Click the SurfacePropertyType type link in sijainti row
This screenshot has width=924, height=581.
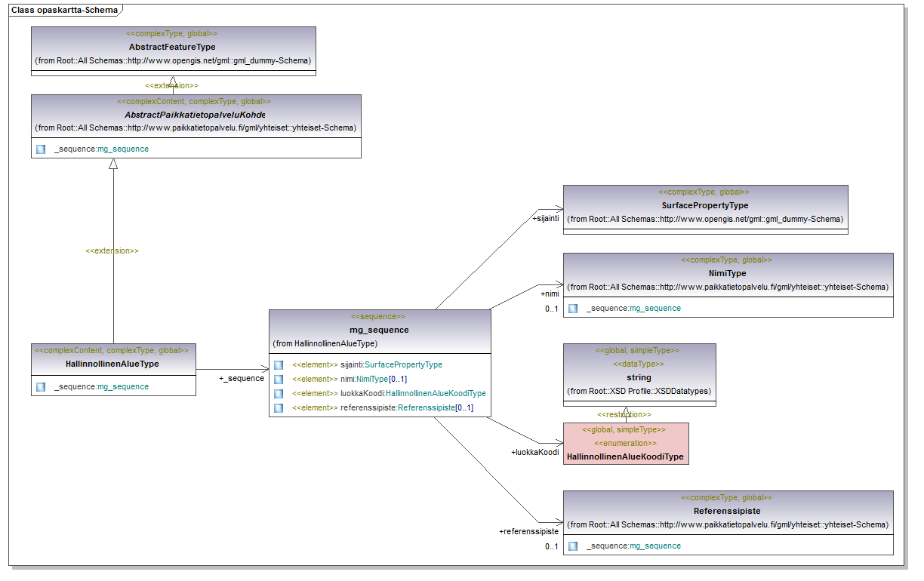point(404,364)
